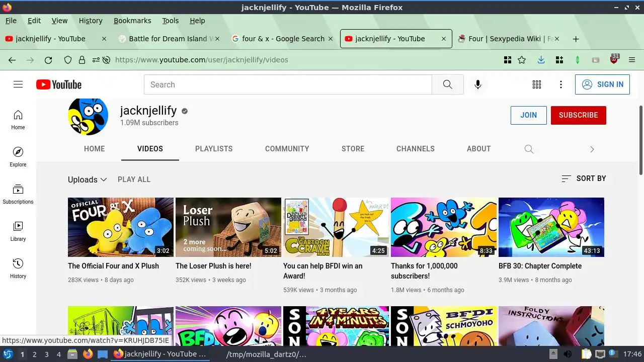The image size is (644, 362).
Task: Open YouTube settings three-dot menu
Action: (x=561, y=84)
